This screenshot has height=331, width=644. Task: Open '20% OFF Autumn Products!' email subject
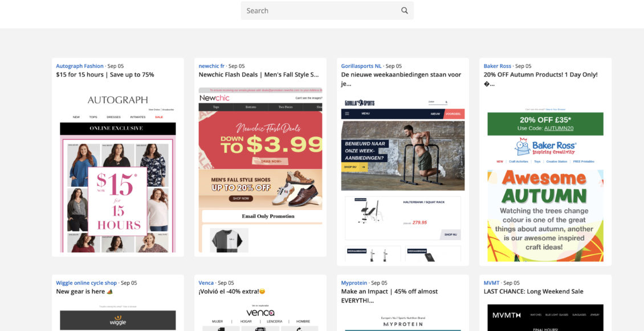coord(540,79)
